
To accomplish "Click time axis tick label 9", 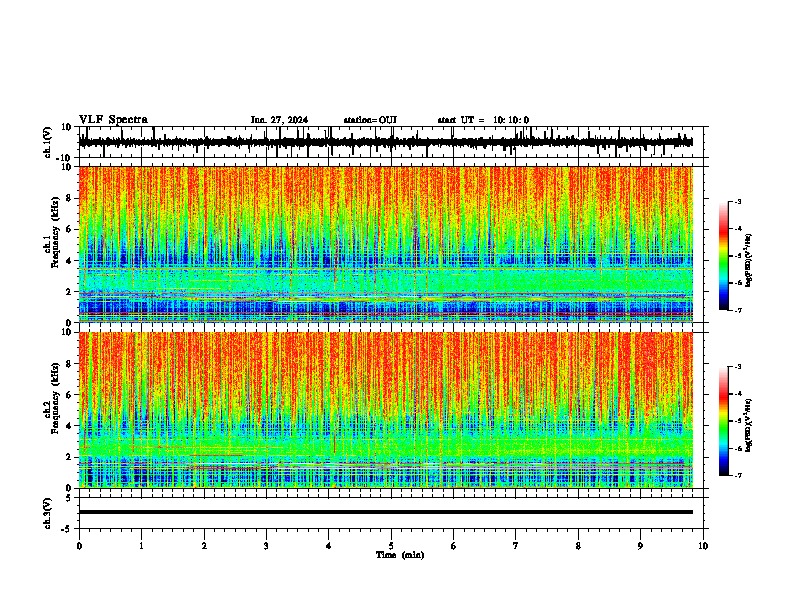I will (640, 546).
